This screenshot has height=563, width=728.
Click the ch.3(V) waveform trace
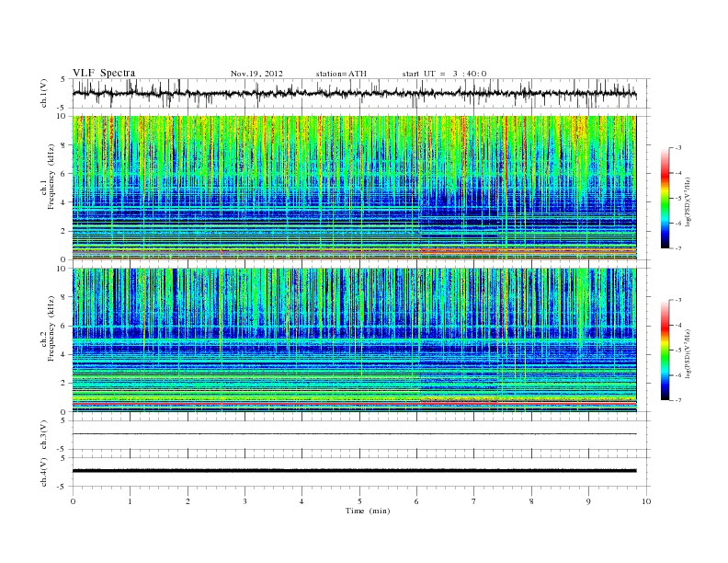[354, 434]
